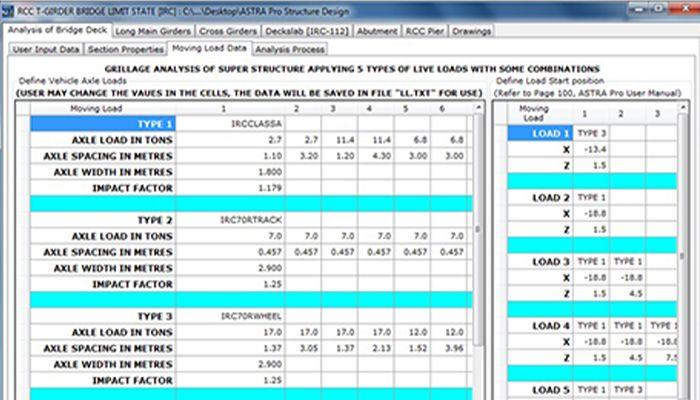The image size is (700, 400).
Task: Click LOAD 2 TYPE 1 cell
Action: pyautogui.click(x=591, y=197)
